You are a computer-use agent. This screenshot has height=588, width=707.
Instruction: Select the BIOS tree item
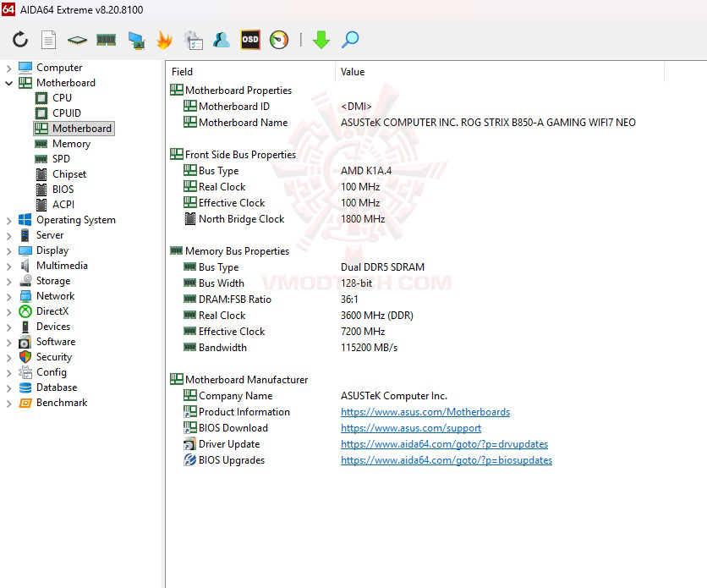(x=63, y=190)
